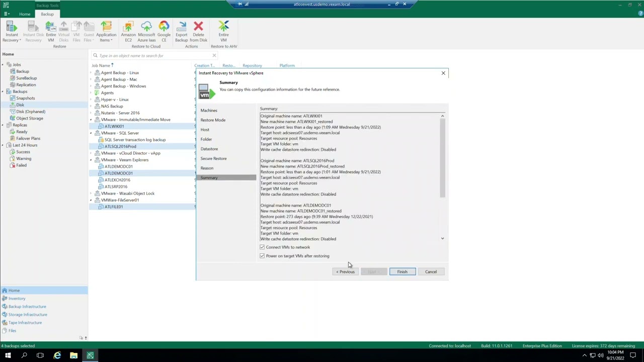Open Windows Start menu

(8, 355)
